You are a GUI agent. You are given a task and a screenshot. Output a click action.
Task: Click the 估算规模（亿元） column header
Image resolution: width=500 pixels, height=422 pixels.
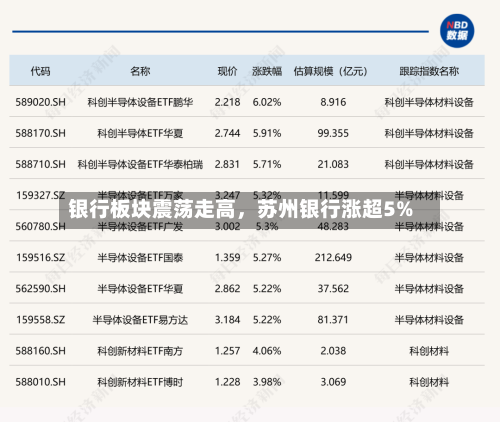pyautogui.click(x=331, y=71)
